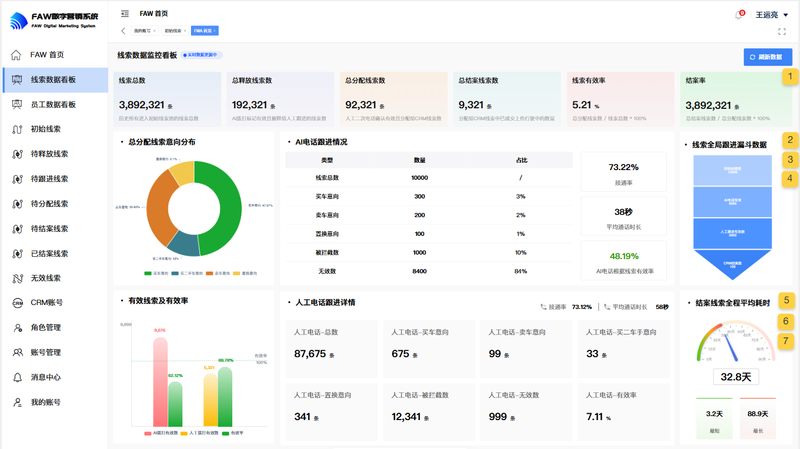Click the 32.8天 gauge value

coord(736,377)
